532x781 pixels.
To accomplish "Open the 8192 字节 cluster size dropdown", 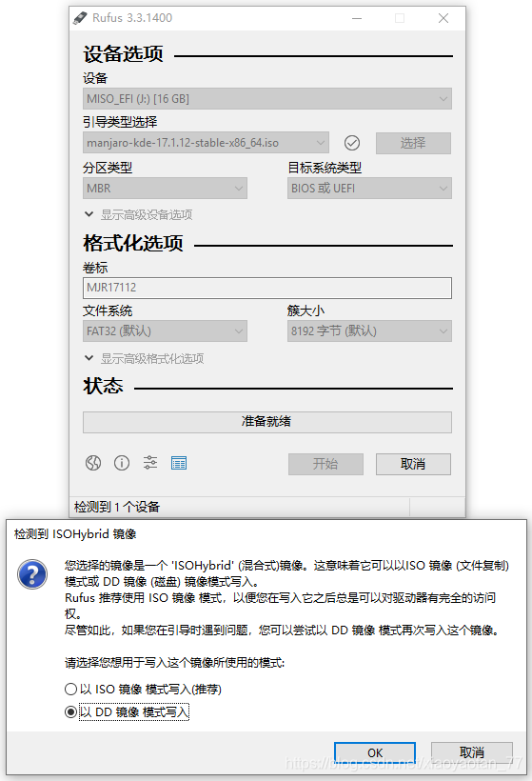I will (x=369, y=331).
